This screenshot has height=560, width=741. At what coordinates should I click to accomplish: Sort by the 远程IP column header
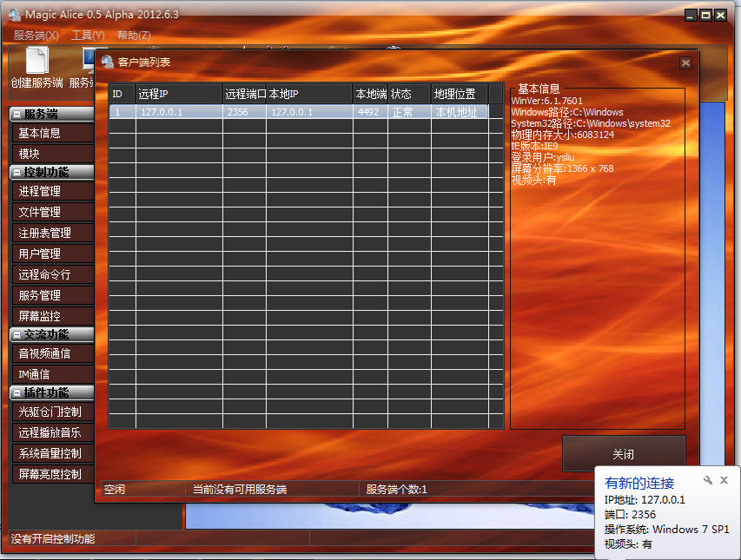(x=179, y=94)
